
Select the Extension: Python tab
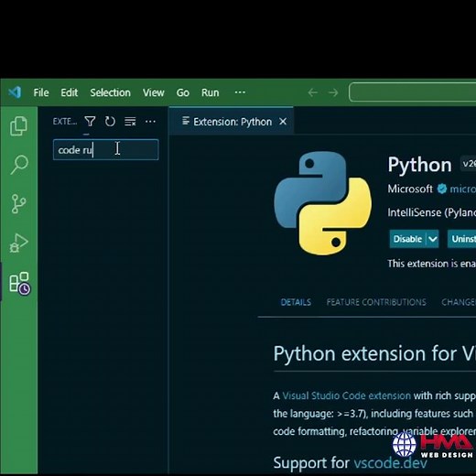[233, 122]
